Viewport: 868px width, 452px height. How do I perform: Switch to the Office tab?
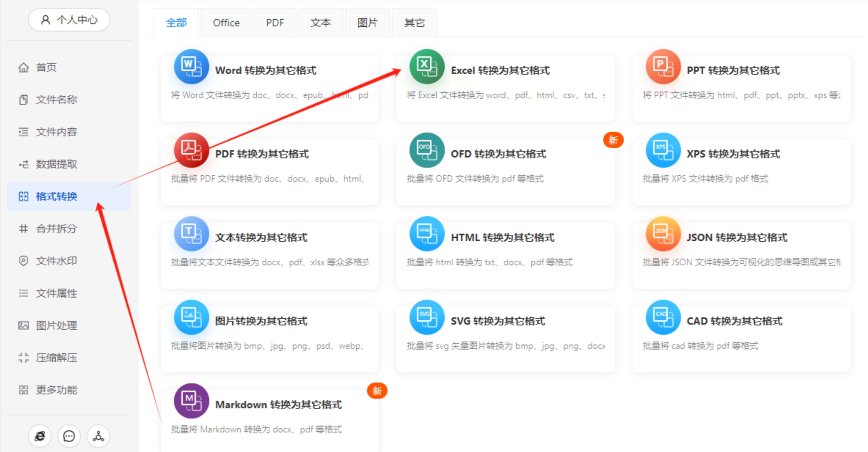point(226,23)
